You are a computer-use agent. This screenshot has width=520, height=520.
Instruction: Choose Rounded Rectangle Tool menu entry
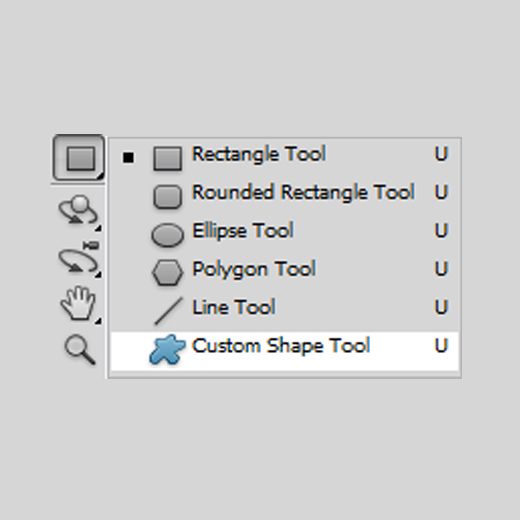pos(285,194)
